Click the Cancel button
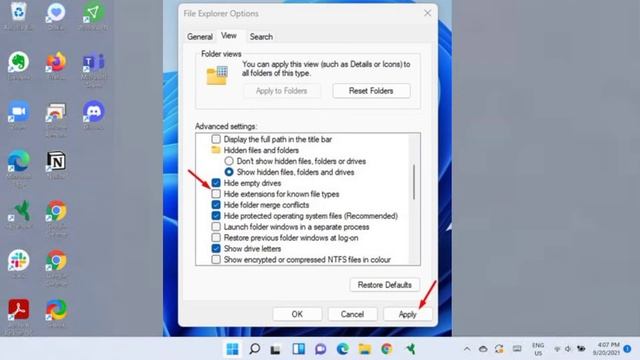 (352, 314)
